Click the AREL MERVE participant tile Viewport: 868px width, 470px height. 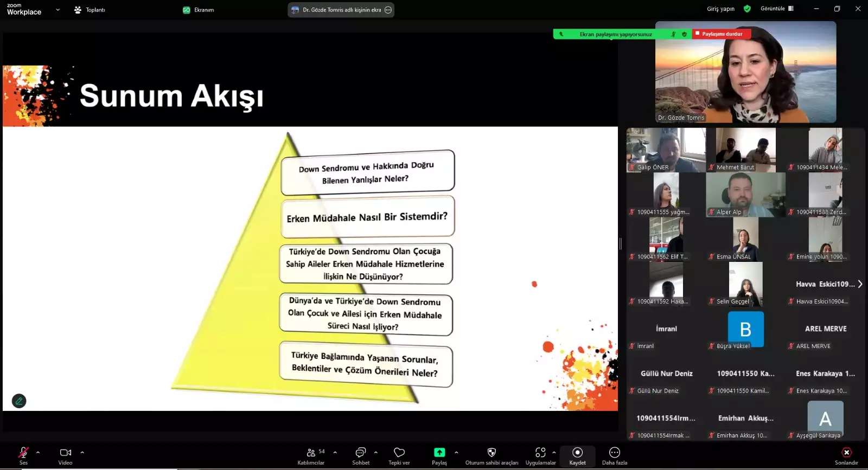point(825,329)
